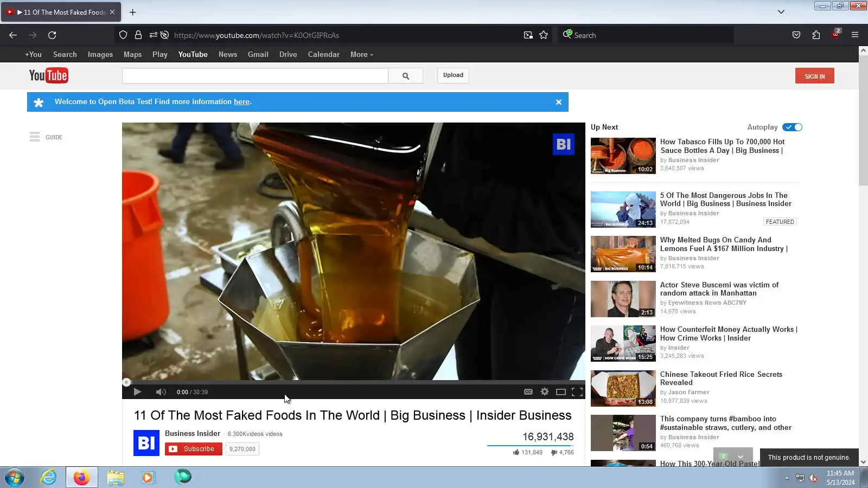Click the Business Insider channel name
The height and width of the screenshot is (488, 868).
[193, 433]
